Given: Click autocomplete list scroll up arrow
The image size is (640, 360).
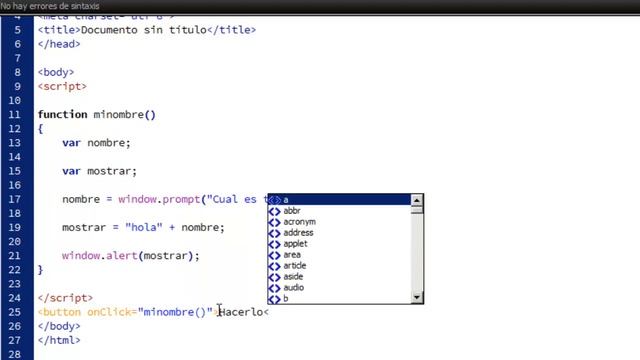Looking at the screenshot, I should pyautogui.click(x=416, y=200).
